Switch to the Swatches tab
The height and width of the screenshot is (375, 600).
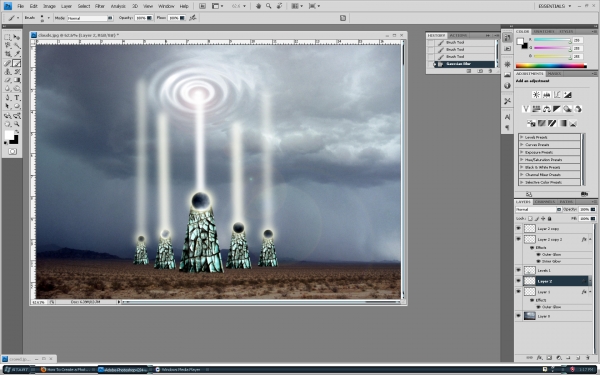[544, 31]
